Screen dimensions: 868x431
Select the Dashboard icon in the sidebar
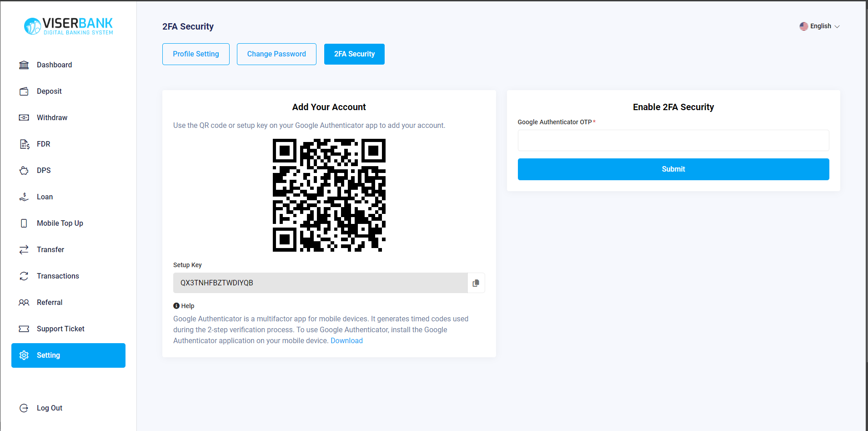(24, 65)
